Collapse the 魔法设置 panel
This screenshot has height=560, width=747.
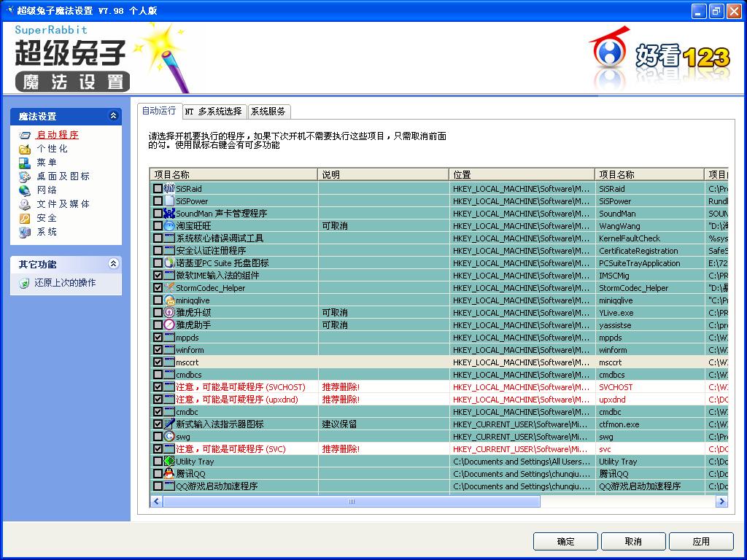pos(113,116)
